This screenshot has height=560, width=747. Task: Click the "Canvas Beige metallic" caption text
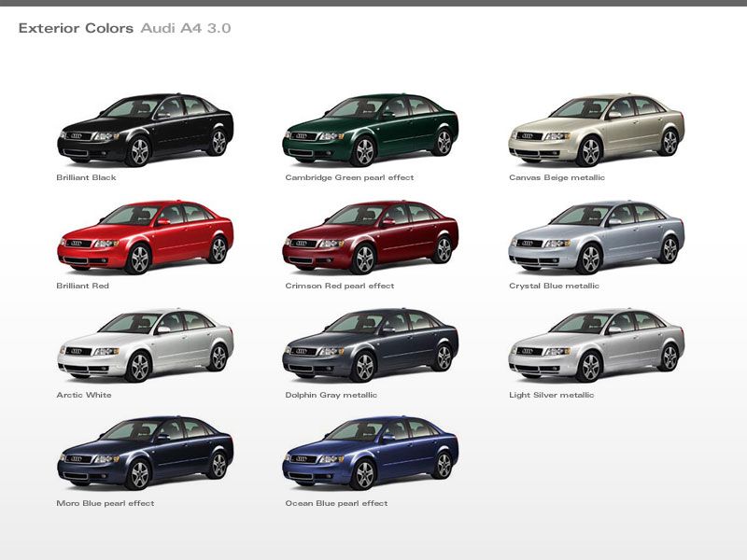[x=557, y=177]
